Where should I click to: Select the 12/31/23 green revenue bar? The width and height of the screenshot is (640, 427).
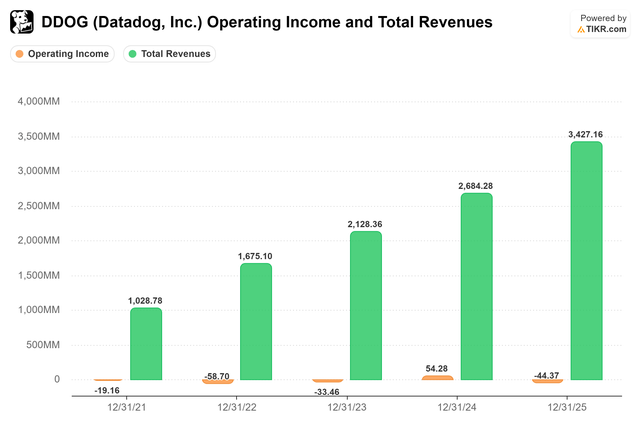[x=366, y=306]
